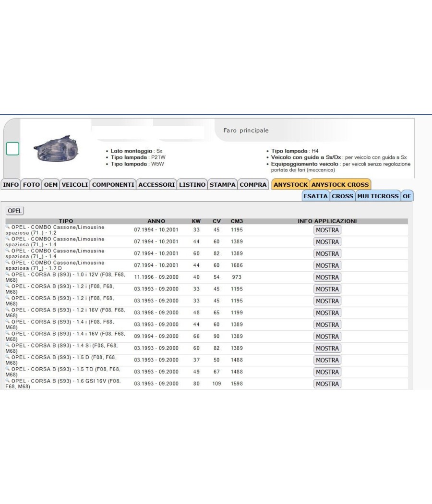Click MOSTRA for Combo 1.4 44 kW row
432x504 pixels.
327,242
